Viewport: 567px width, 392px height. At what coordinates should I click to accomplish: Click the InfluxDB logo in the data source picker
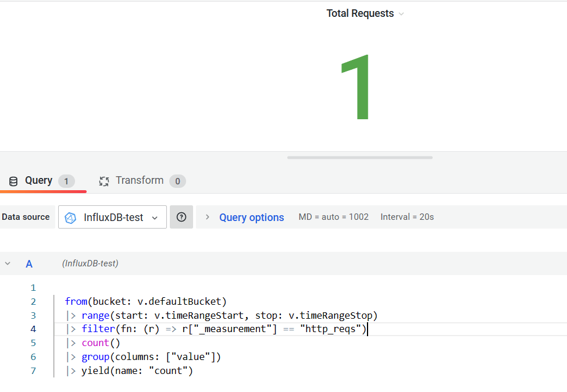pos(70,216)
